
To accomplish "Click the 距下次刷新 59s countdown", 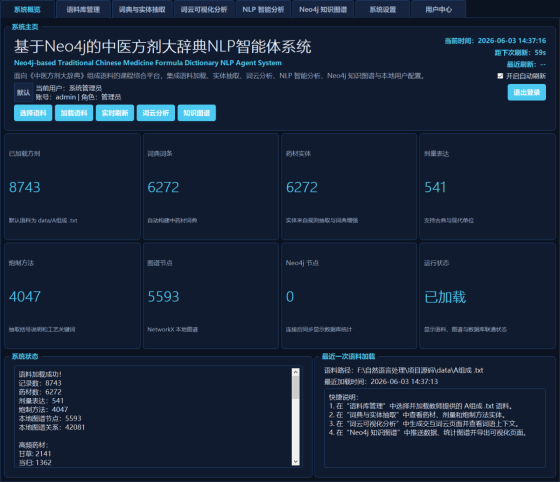I will click(x=520, y=53).
